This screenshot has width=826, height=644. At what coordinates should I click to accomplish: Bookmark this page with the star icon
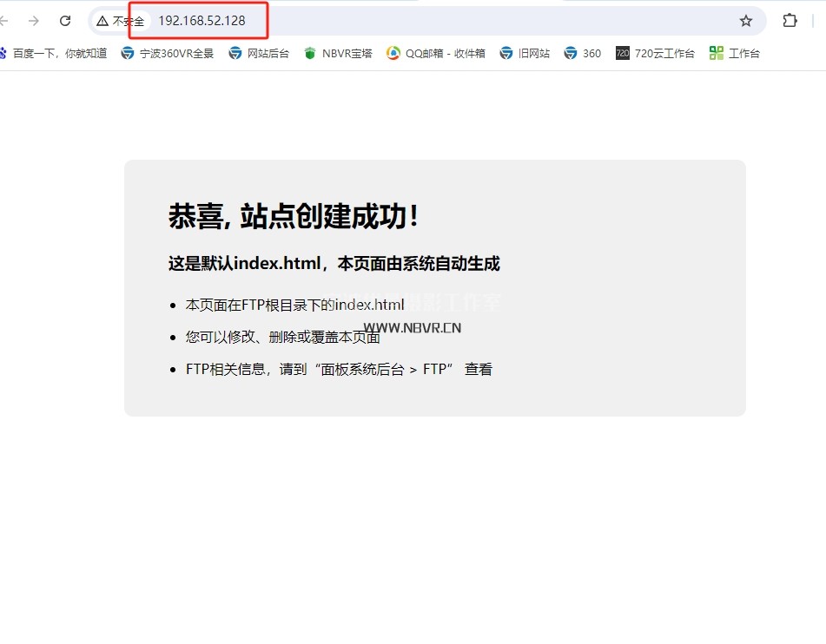(746, 21)
